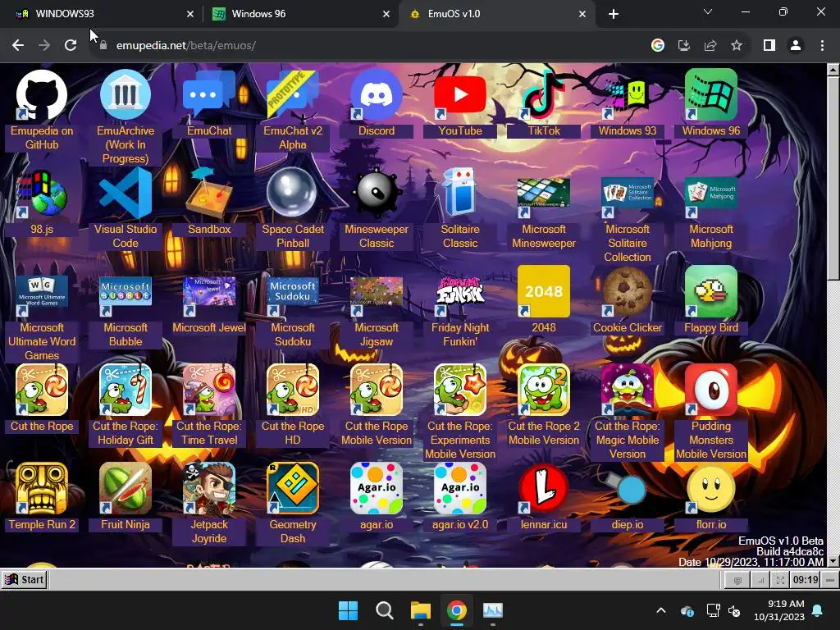Viewport: 840px width, 630px height.
Task: Click the EmuOS tray clock 09:19
Action: pos(806,580)
